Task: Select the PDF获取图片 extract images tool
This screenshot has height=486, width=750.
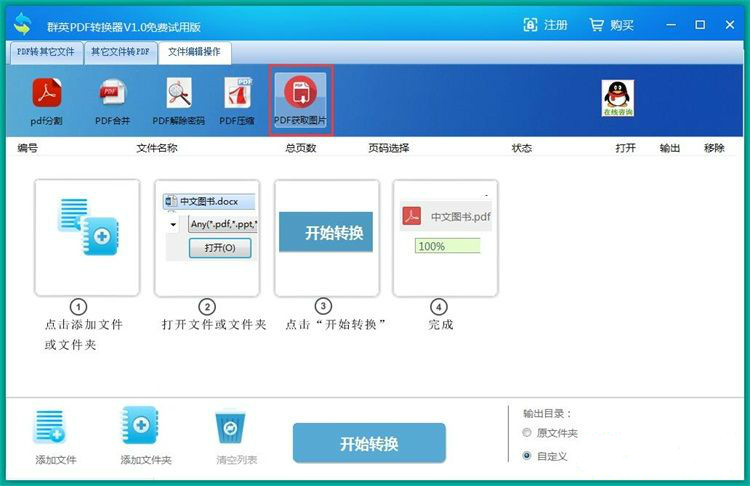Action: click(300, 100)
